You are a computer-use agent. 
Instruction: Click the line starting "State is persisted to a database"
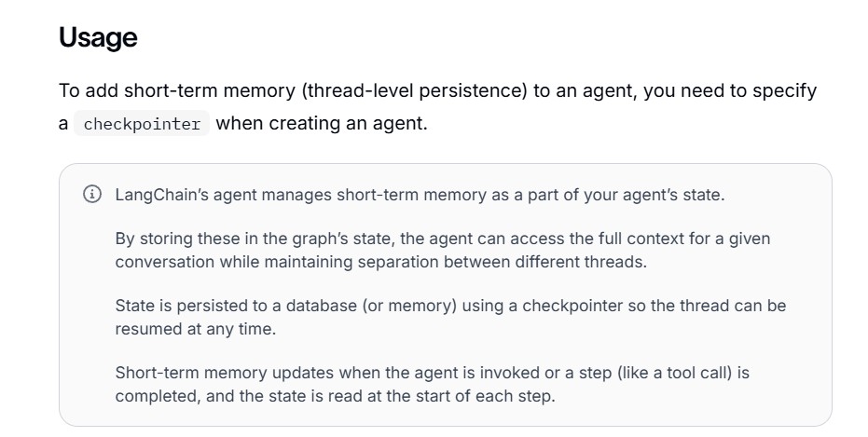pyautogui.click(x=450, y=306)
